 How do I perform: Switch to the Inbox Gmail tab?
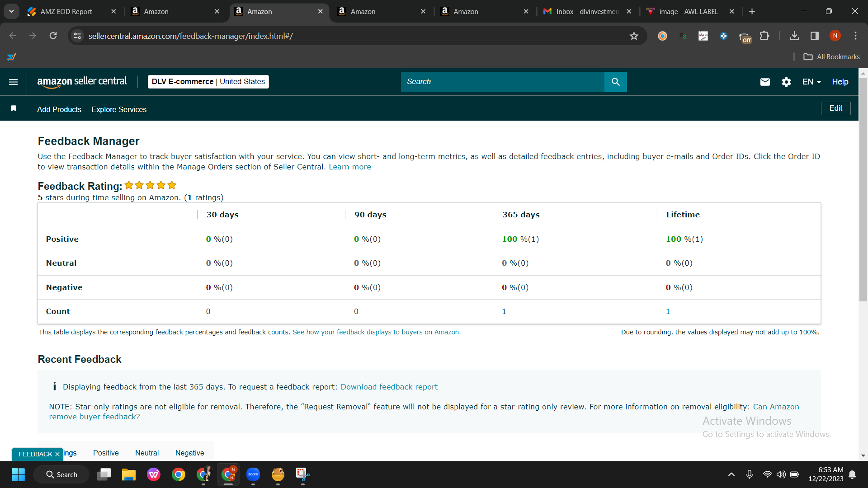click(587, 12)
